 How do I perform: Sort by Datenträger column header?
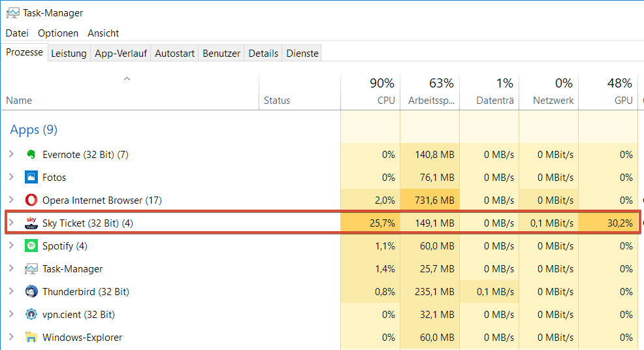pyautogui.click(x=490, y=92)
